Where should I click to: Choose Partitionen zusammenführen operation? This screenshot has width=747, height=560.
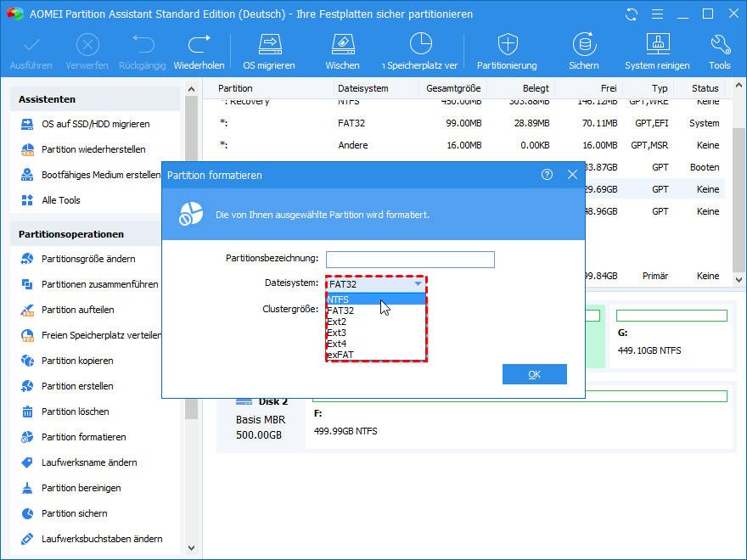coord(90,284)
